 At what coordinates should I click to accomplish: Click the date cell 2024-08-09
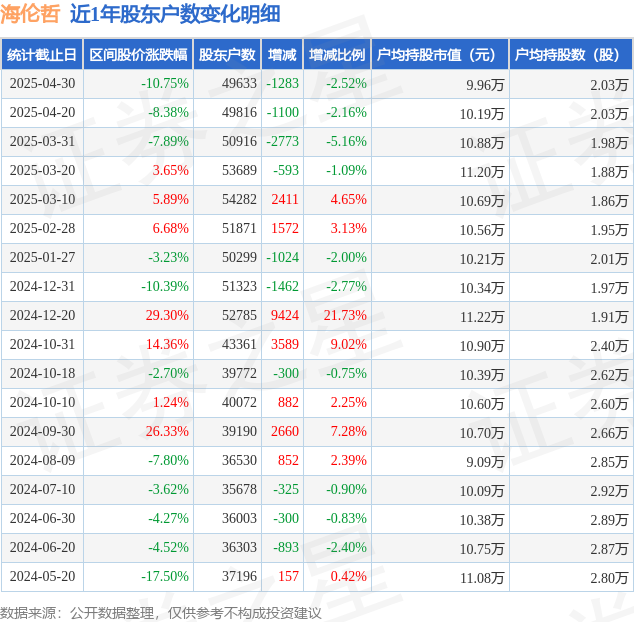point(42,460)
